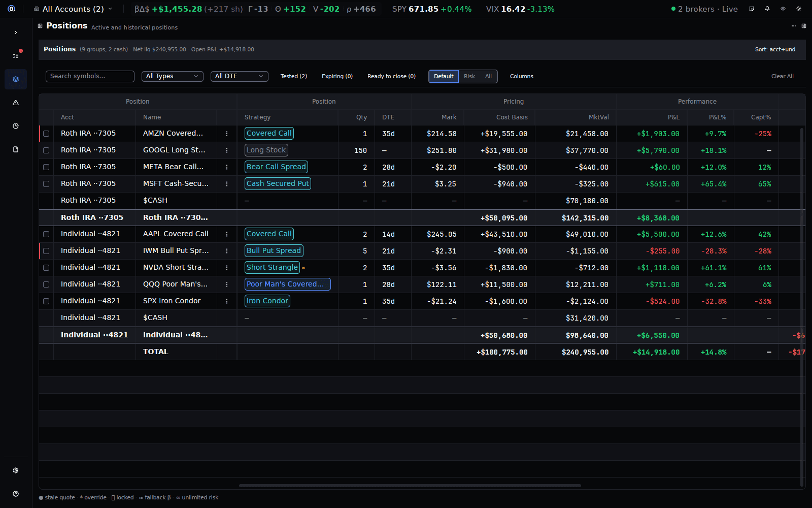The height and width of the screenshot is (508, 812).
Task: Open the Positions layers sidebar icon
Action: 16,79
